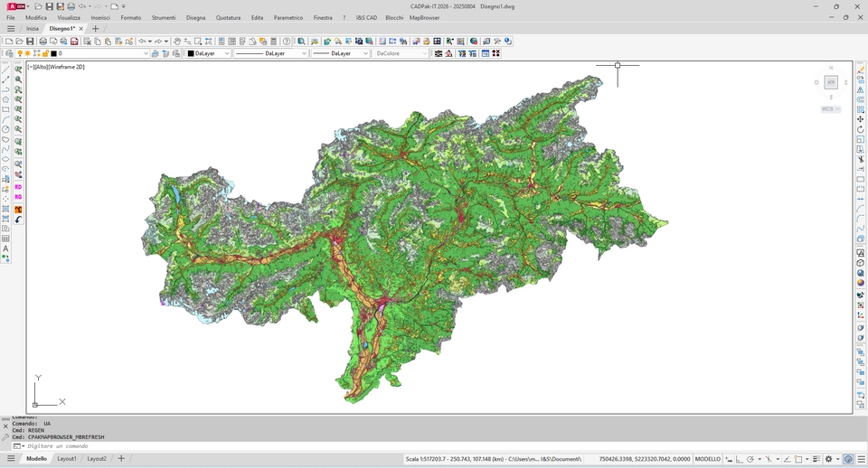Click the Move tool in modify toolbar
Viewport: 868px width, 468px height.
click(860, 119)
